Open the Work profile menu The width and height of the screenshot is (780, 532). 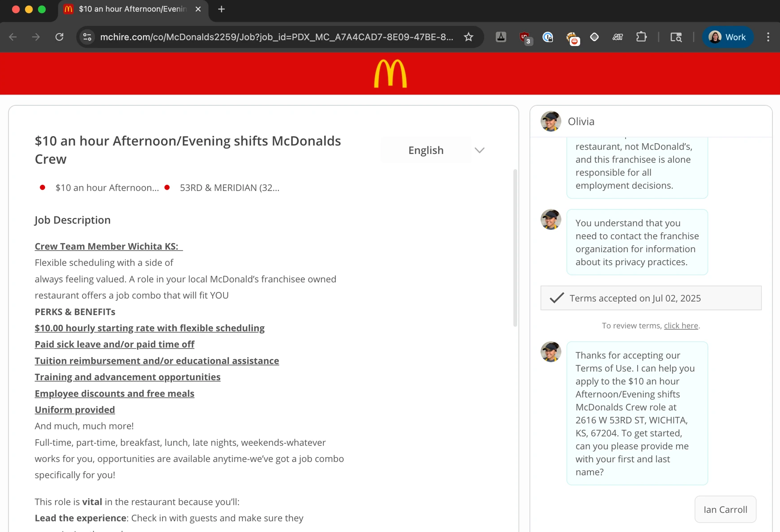tap(728, 37)
